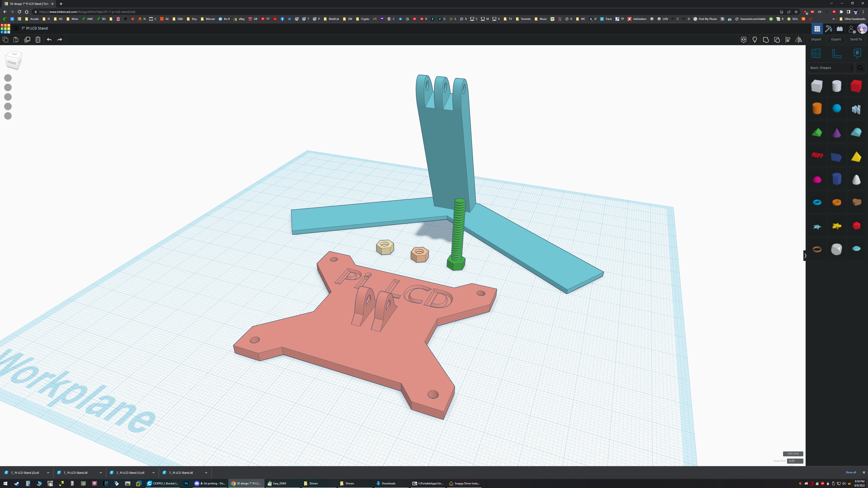
Task: Pick the yellow Star shape
Action: (x=837, y=226)
